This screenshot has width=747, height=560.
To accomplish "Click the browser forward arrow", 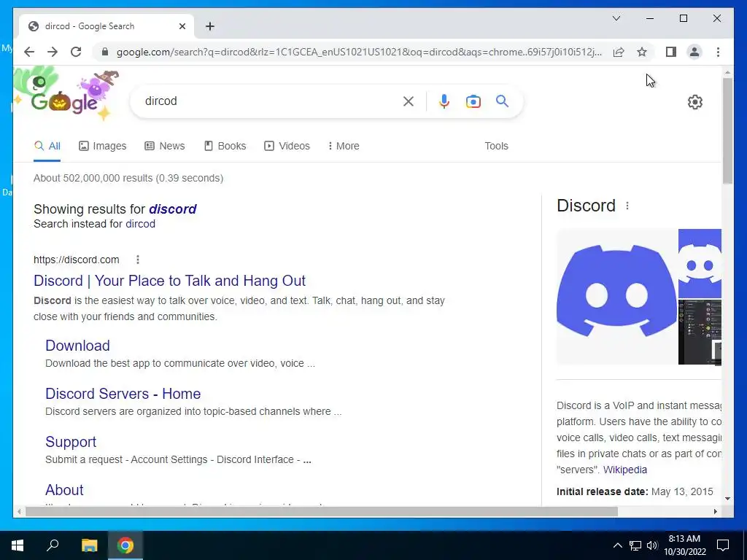I will point(53,52).
